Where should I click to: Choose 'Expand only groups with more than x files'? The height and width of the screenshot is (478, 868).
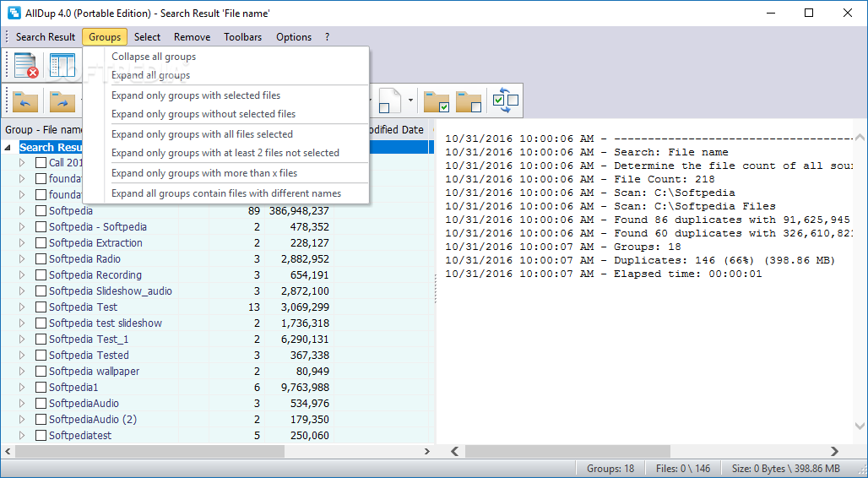pyautogui.click(x=225, y=173)
